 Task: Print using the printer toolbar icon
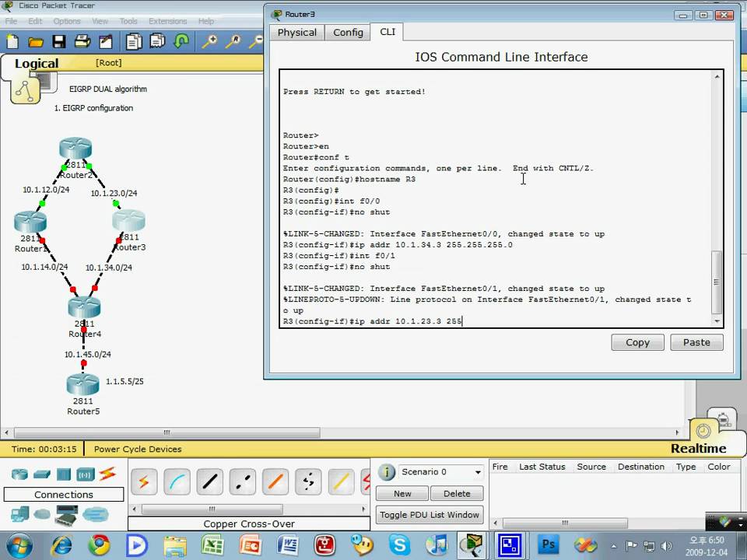pyautogui.click(x=82, y=41)
